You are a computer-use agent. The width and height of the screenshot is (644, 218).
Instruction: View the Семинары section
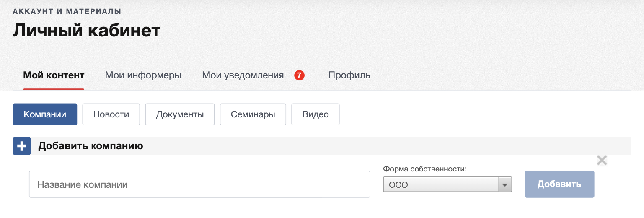253,114
